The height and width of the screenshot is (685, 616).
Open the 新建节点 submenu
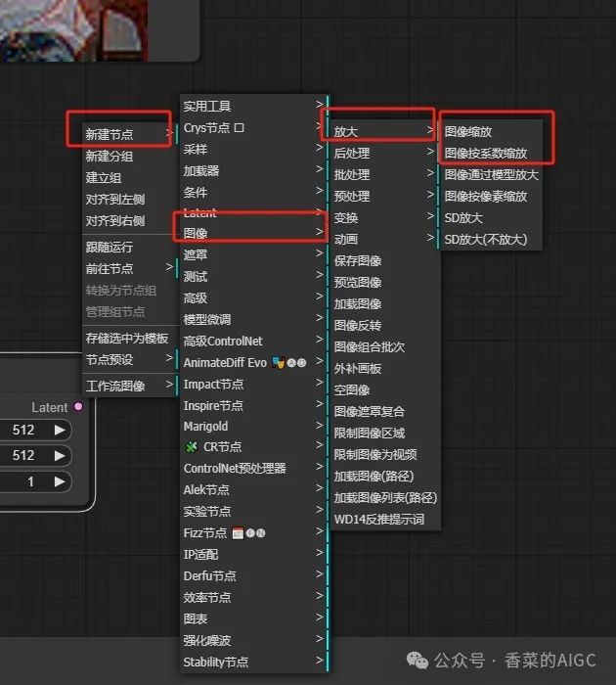point(130,134)
